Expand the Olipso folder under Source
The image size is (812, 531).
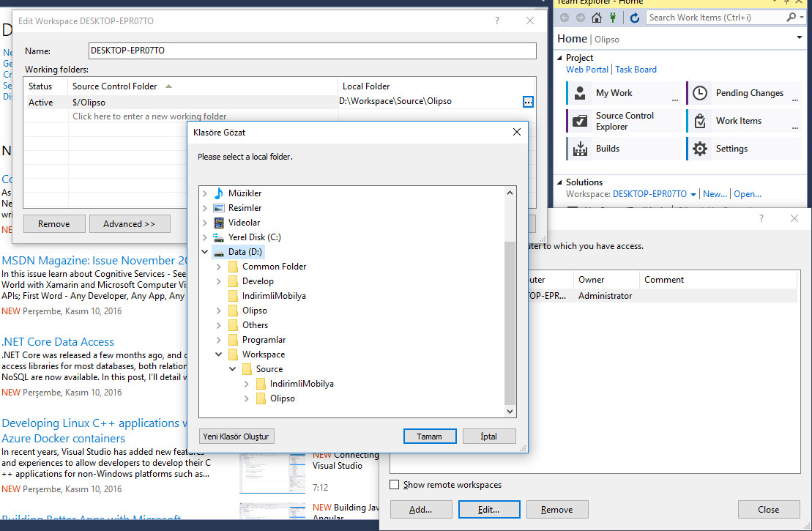pyautogui.click(x=247, y=398)
